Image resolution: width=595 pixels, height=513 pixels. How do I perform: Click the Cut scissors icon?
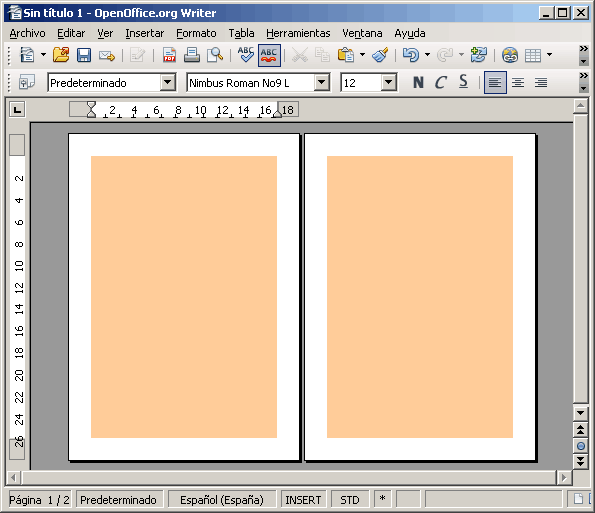point(299,55)
